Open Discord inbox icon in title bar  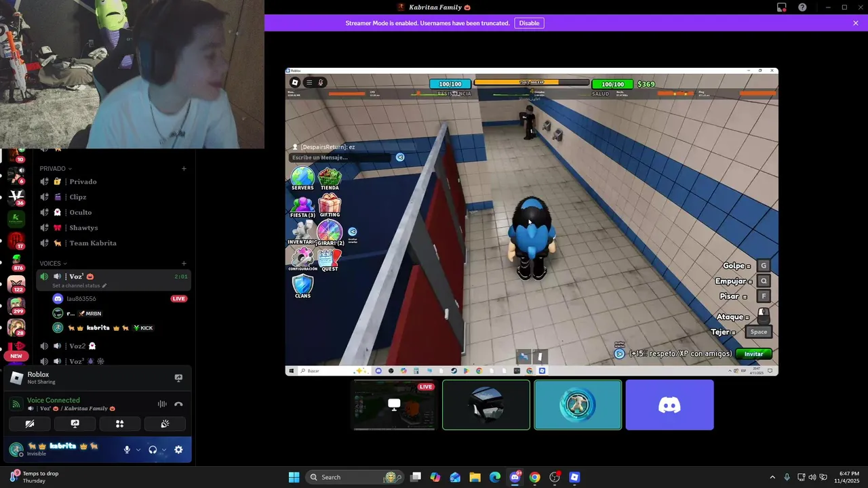pyautogui.click(x=782, y=7)
